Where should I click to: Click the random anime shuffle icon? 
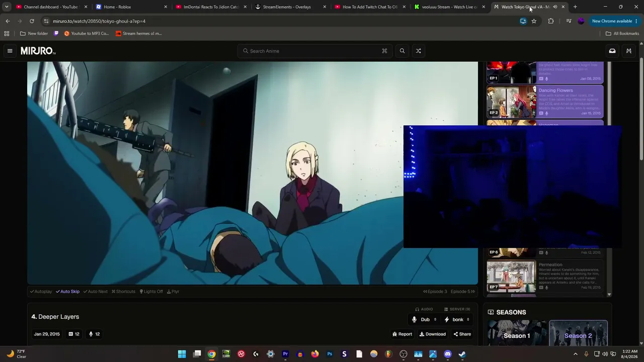coord(418,51)
